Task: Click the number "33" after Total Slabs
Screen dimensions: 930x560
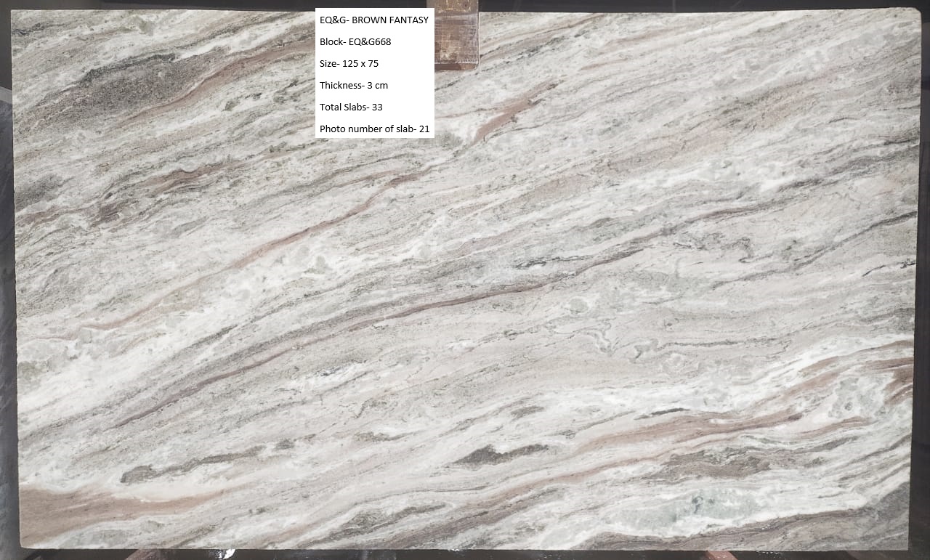Action: click(x=377, y=107)
